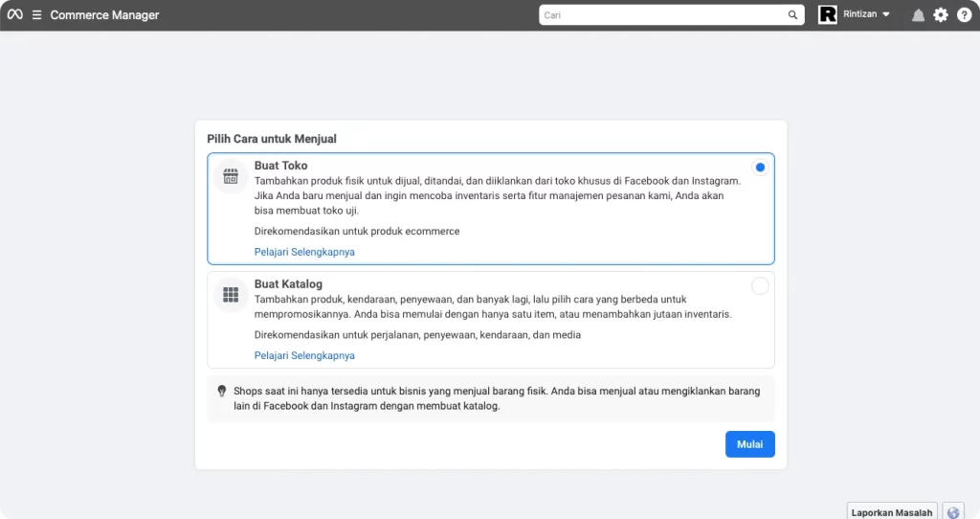Open the notifications bell
This screenshot has width=980, height=519.
(x=918, y=15)
